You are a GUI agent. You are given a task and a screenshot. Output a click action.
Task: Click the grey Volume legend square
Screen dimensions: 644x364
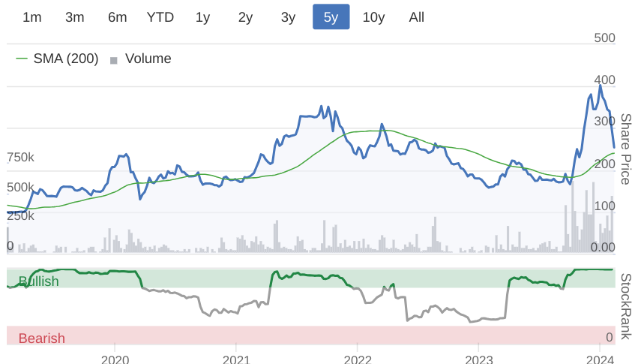[x=114, y=61]
